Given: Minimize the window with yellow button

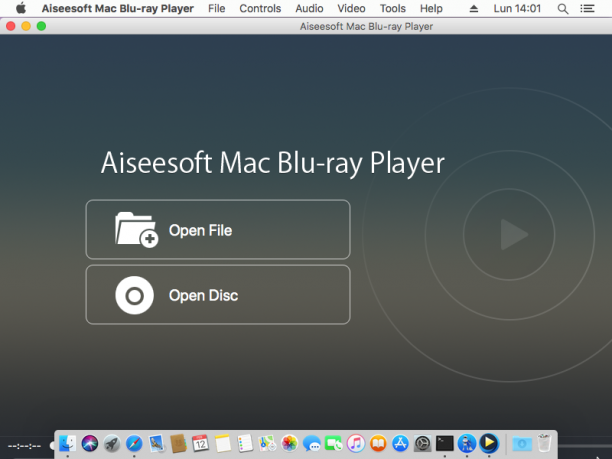Looking at the screenshot, I should [x=26, y=26].
